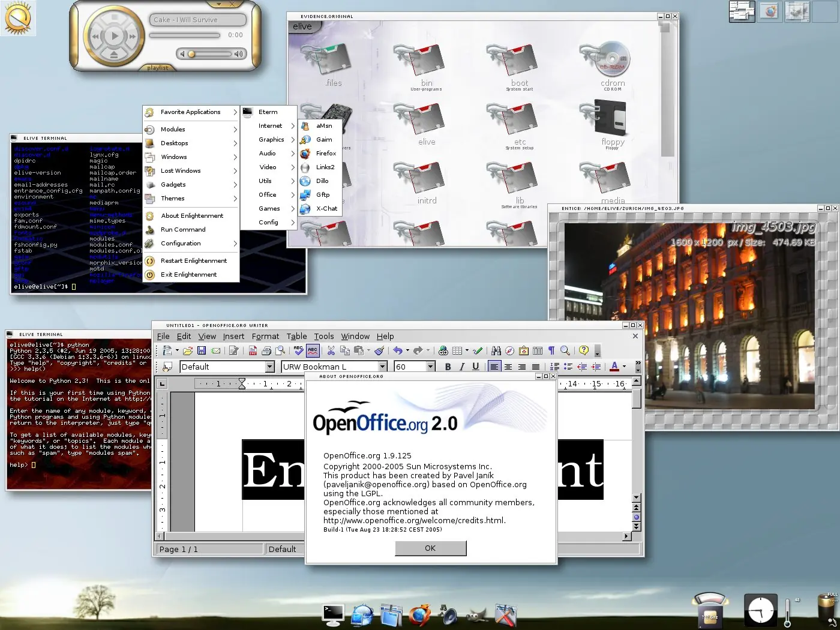This screenshot has height=630, width=840.
Task: Choose Firefox in the Internet submenu
Action: point(320,154)
